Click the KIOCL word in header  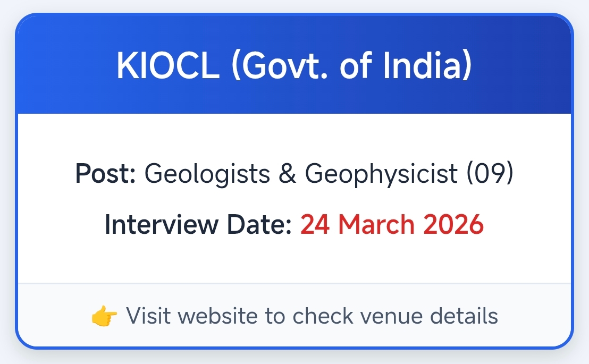[167, 66]
